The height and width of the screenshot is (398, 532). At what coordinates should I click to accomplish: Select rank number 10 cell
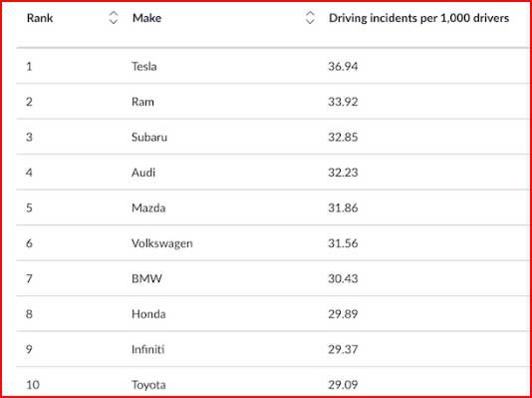(33, 385)
